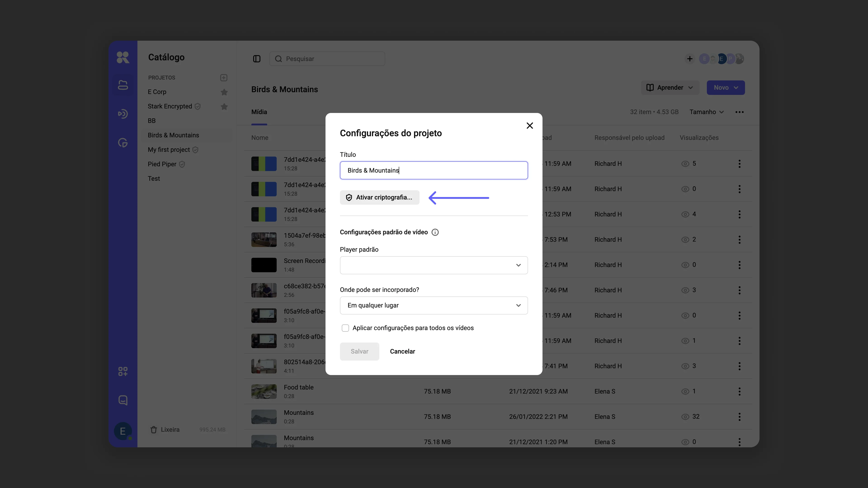Open the apps integrations icon in sidebar
Screen dimensions: 868x488
(123, 371)
